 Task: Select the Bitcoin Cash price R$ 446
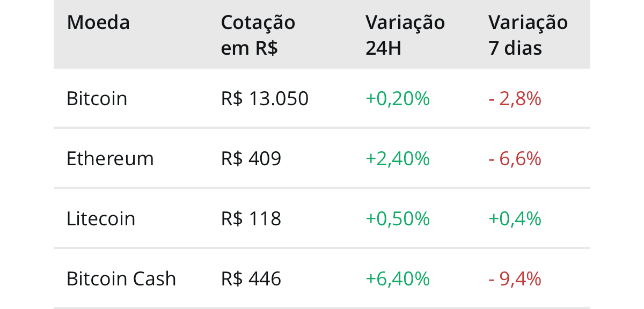click(x=251, y=279)
